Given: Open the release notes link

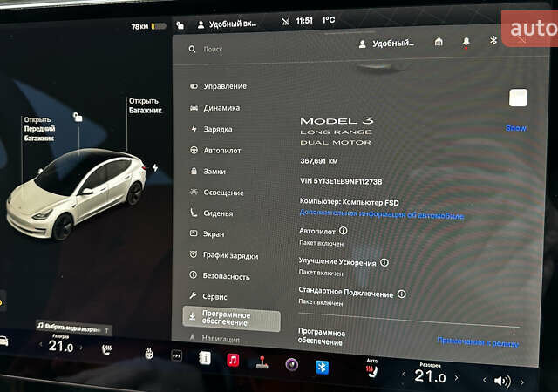Looking at the screenshot, I should 477,342.
